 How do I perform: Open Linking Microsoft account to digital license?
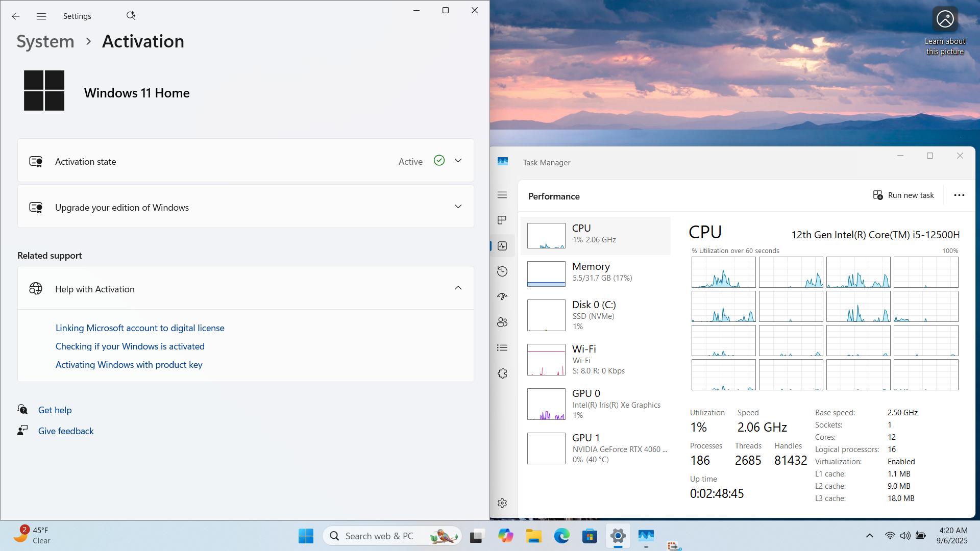tap(140, 328)
